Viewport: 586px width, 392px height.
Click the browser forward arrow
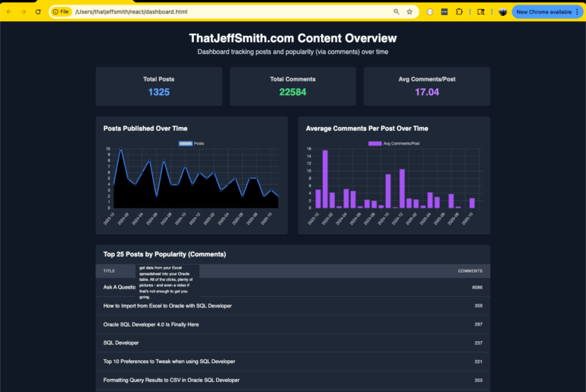[x=24, y=12]
